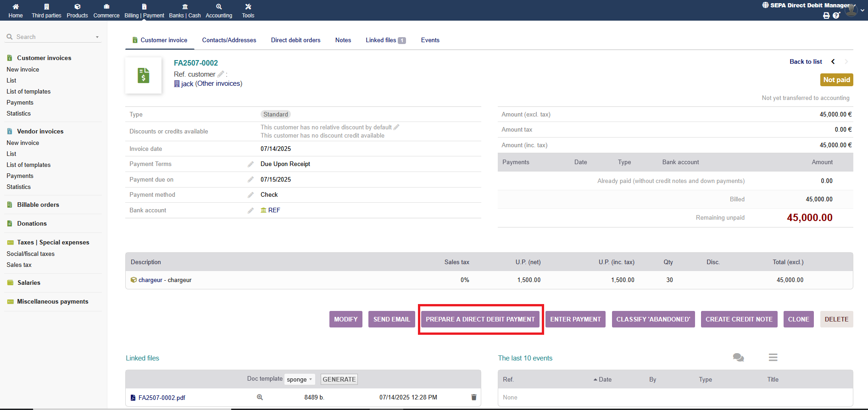Expand the Search dropdown arrow
This screenshot has width=868, height=410.
coord(97,37)
